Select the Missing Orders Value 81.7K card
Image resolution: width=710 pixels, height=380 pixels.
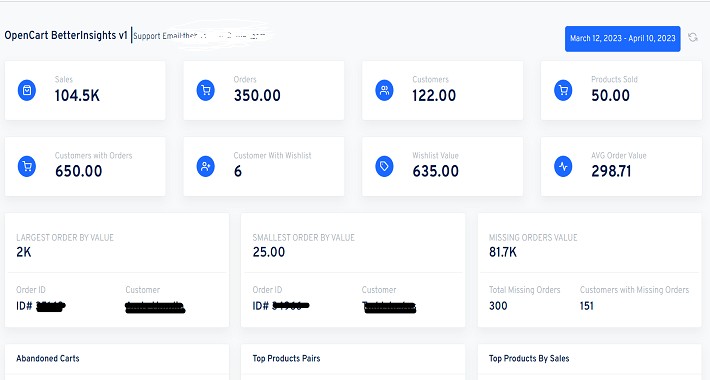590,270
